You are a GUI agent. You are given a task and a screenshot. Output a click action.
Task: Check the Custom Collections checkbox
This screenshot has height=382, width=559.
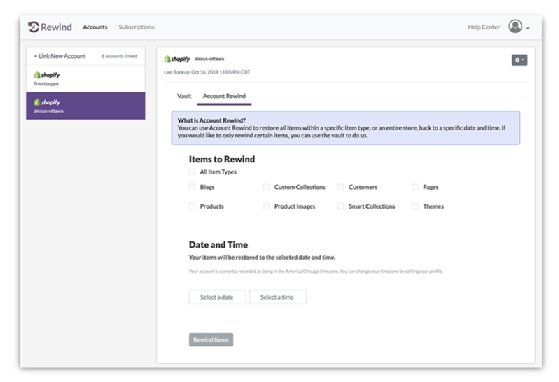(x=266, y=187)
